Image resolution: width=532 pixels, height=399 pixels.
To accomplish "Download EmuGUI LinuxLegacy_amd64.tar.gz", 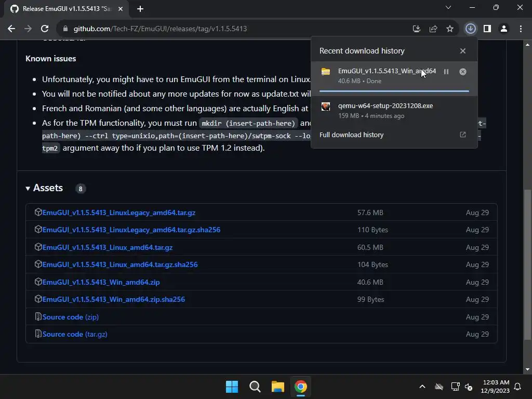I will [119, 212].
